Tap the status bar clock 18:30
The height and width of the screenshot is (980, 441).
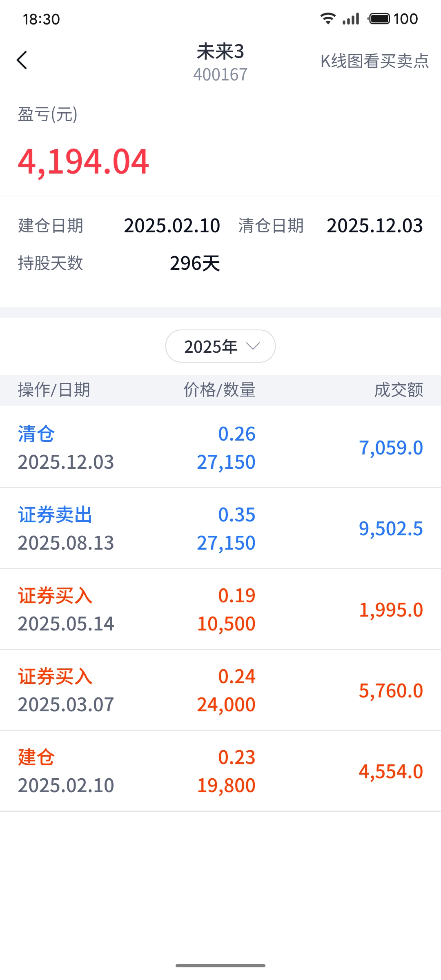pos(41,19)
